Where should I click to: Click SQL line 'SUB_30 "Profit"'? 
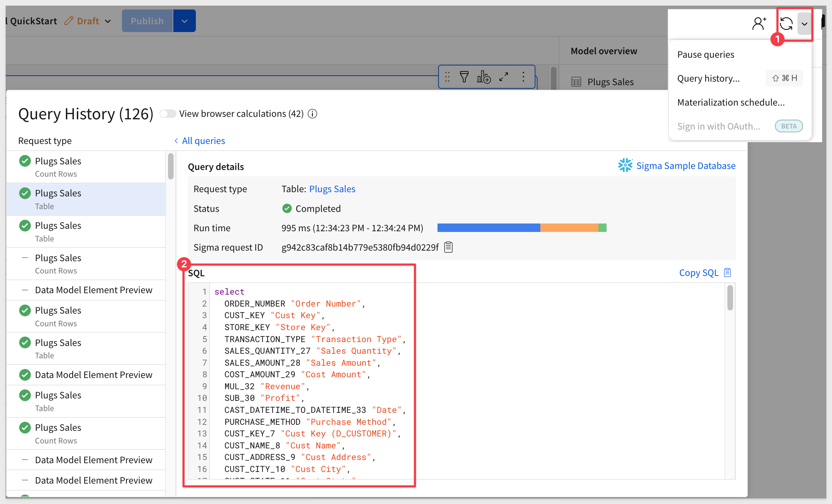point(265,398)
